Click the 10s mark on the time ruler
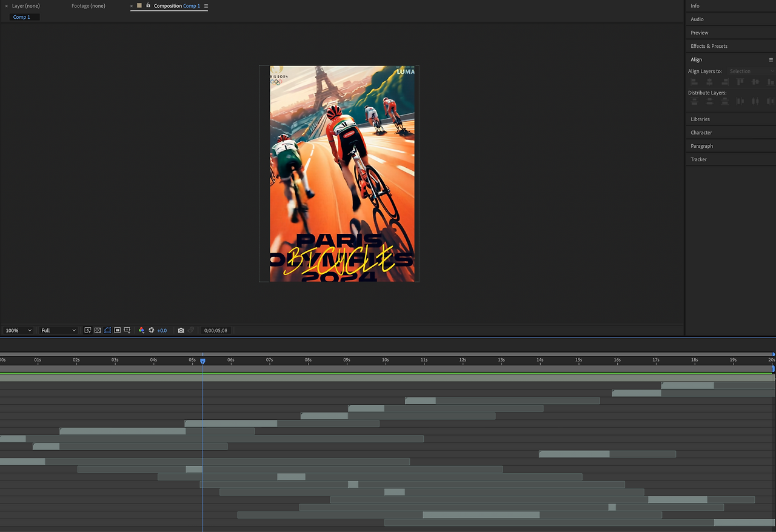This screenshot has height=532, width=776. click(385, 360)
